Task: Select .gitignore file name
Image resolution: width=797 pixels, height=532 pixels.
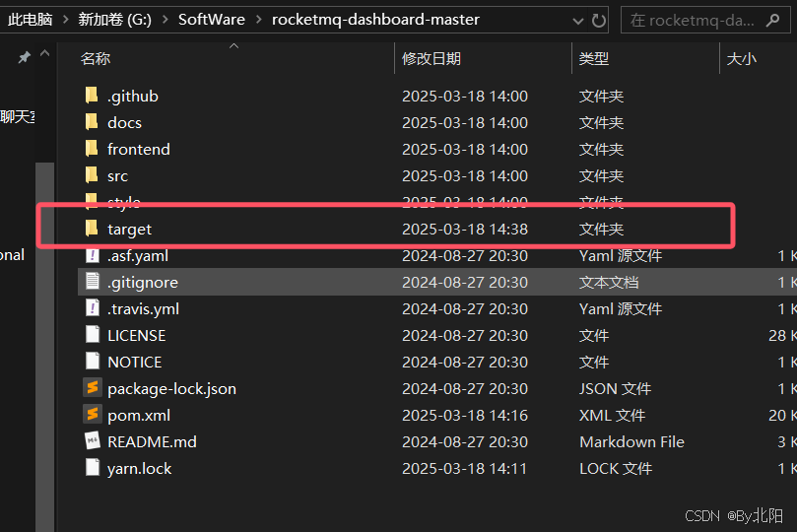Action: [x=143, y=282]
